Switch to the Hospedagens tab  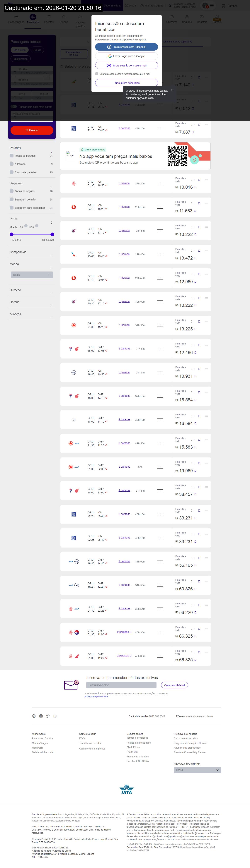tap(16, 19)
